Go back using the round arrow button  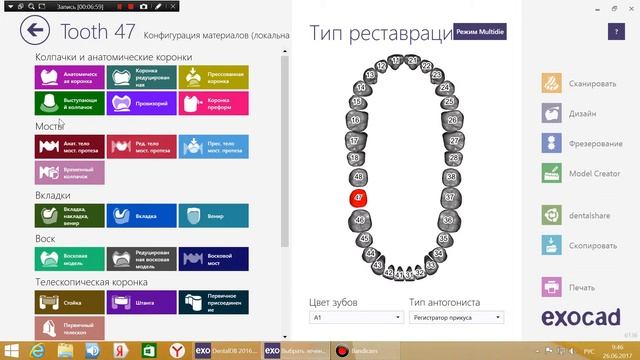(35, 30)
